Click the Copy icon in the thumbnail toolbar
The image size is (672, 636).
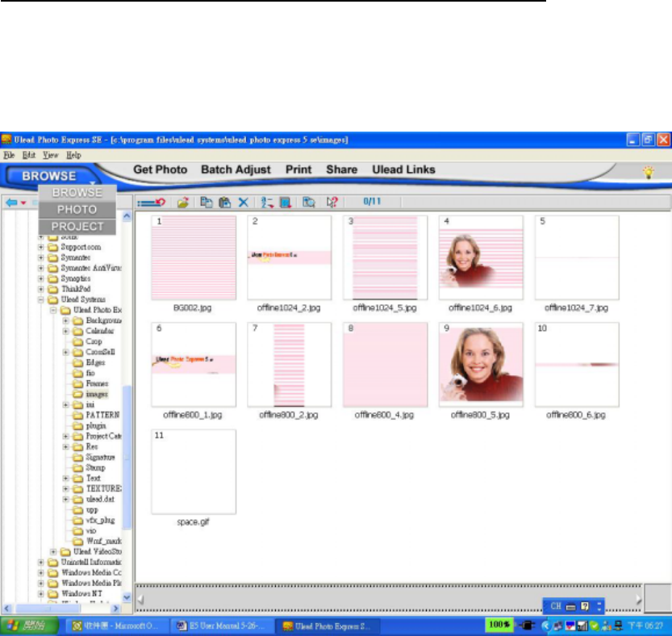coord(207,202)
